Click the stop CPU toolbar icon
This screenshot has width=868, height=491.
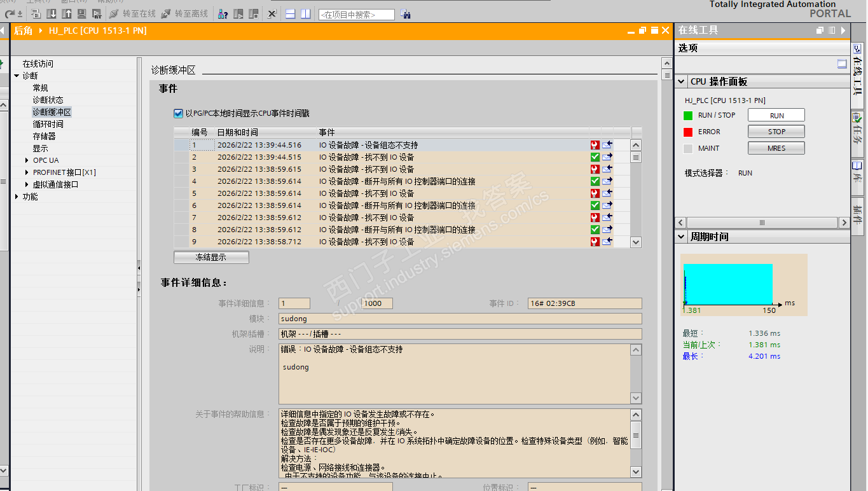(254, 13)
